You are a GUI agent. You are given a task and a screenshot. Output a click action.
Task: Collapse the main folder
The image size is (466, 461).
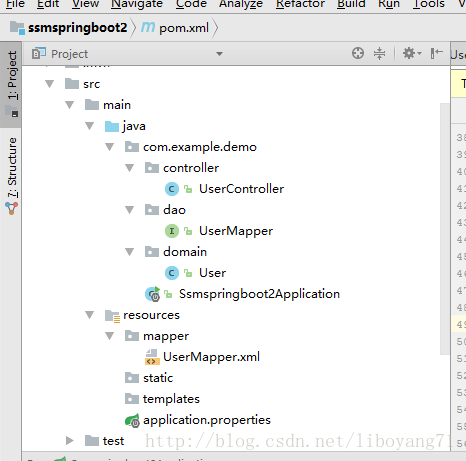pos(70,105)
